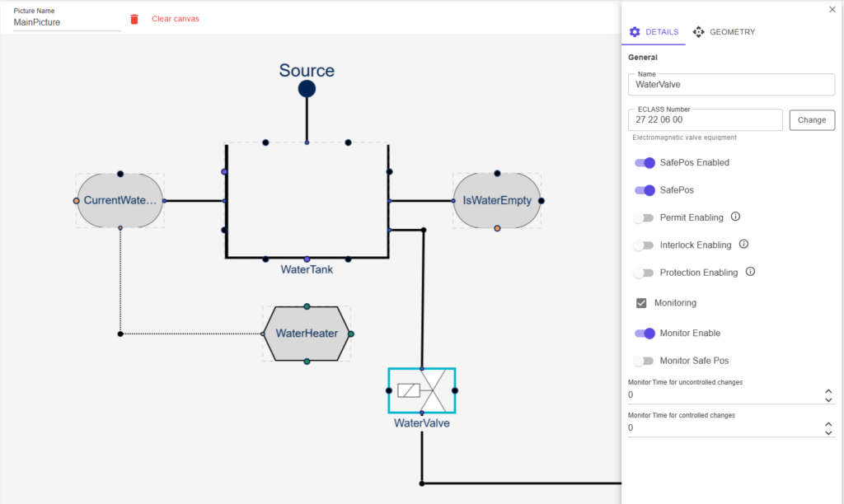844x504 pixels.
Task: Increase Monitor Time for uncontrolled changes
Action: pos(828,391)
